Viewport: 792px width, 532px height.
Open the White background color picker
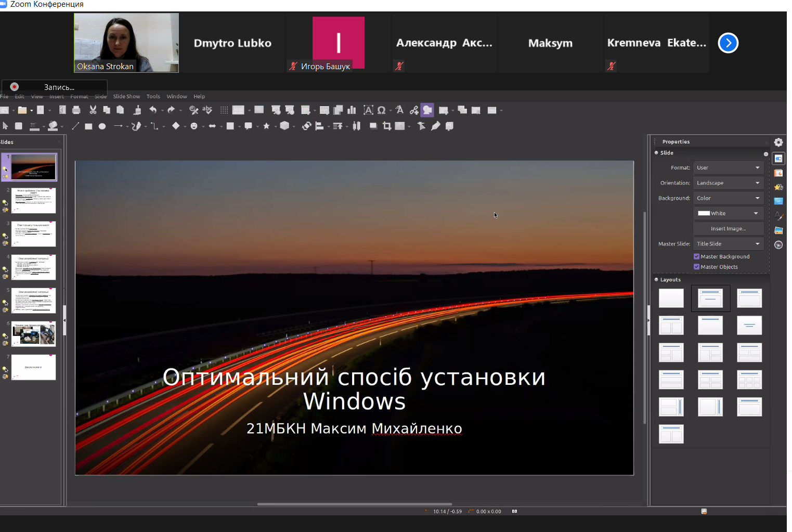pos(728,213)
